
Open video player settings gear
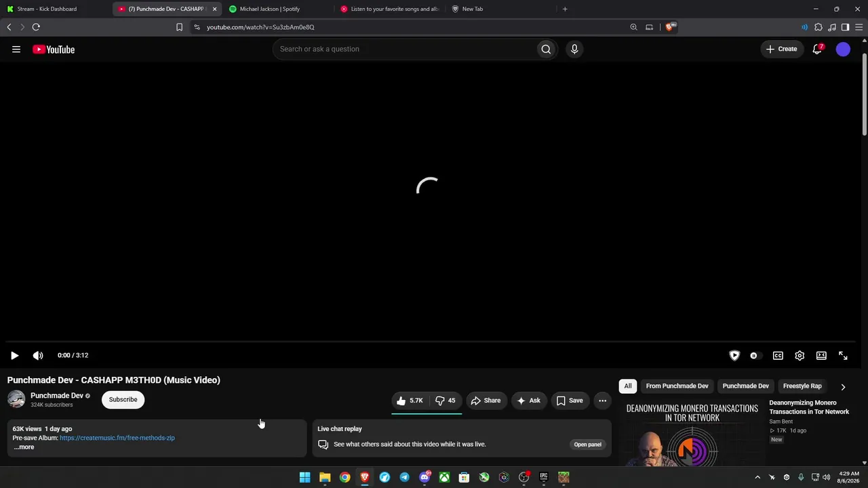pos(800,355)
